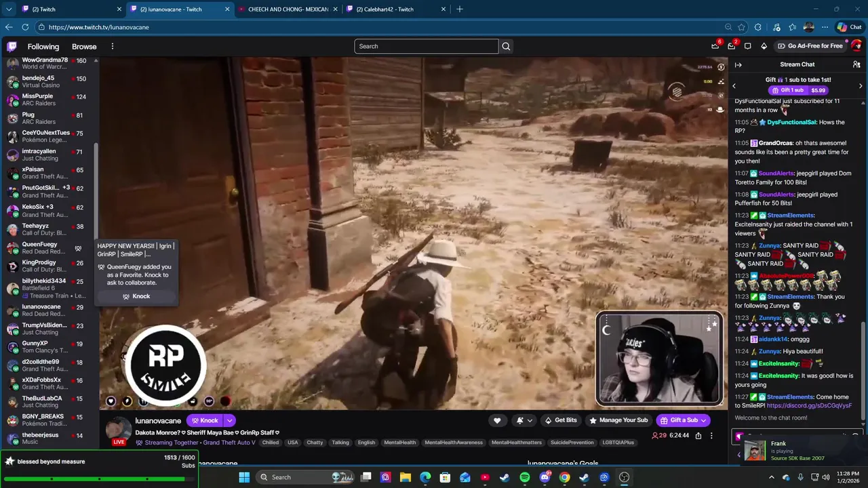Open browser extensions puzzle icon
868x488 pixels.
click(758, 27)
